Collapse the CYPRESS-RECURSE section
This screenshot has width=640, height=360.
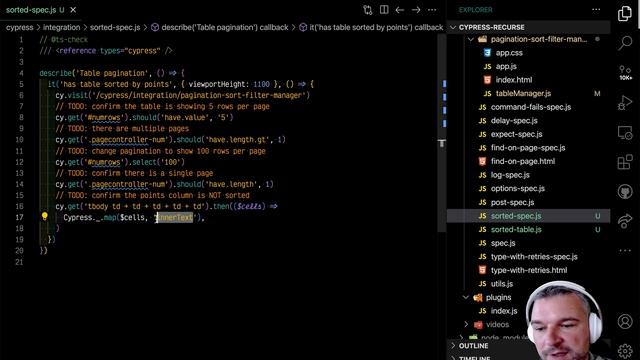tap(529, 27)
